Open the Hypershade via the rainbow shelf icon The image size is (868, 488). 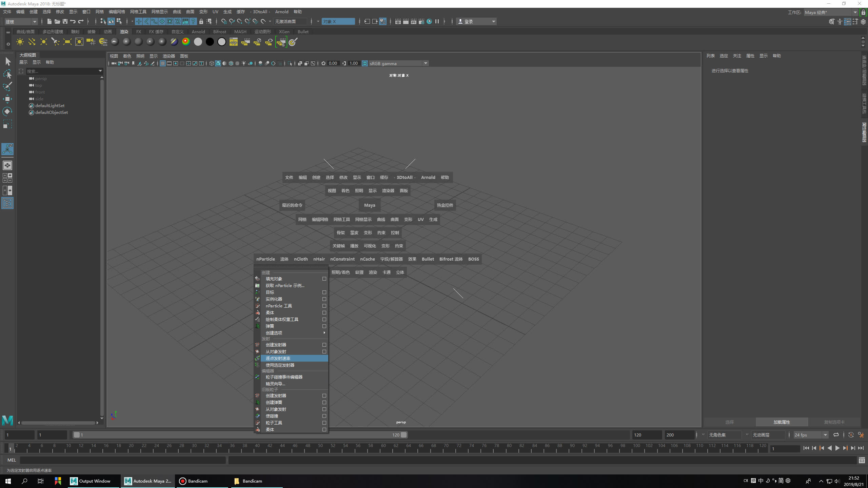pyautogui.click(x=186, y=41)
